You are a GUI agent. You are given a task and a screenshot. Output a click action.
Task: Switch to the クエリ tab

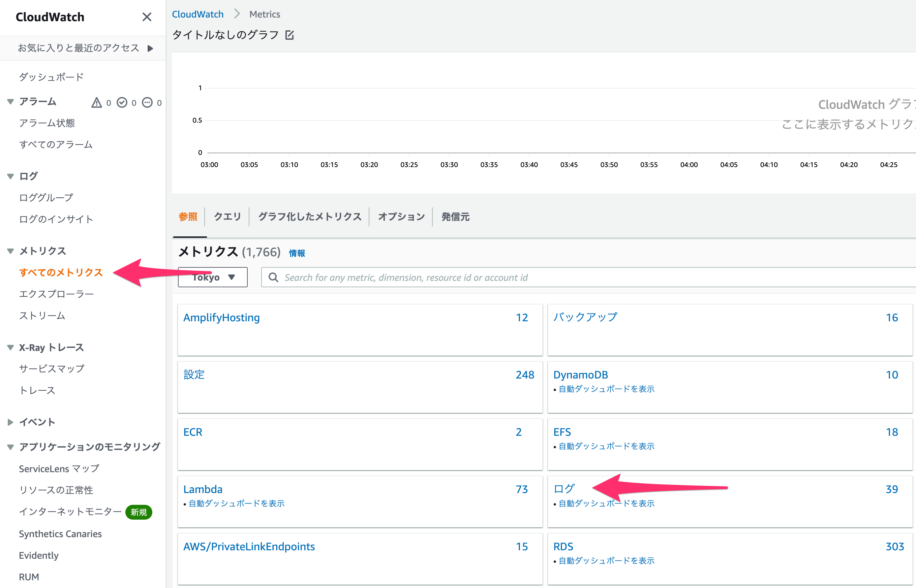[x=227, y=217]
